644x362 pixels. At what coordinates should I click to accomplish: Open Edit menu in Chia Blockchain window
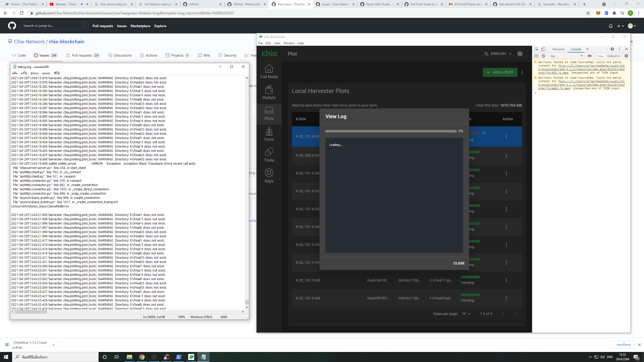coord(268,43)
